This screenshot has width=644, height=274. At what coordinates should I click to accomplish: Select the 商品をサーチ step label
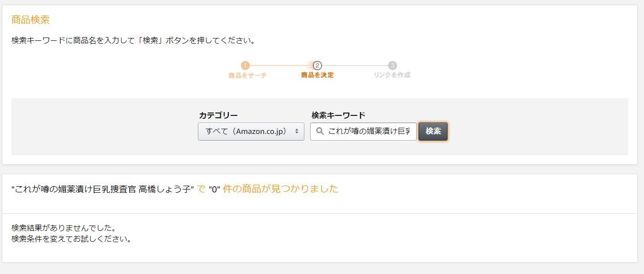click(247, 75)
